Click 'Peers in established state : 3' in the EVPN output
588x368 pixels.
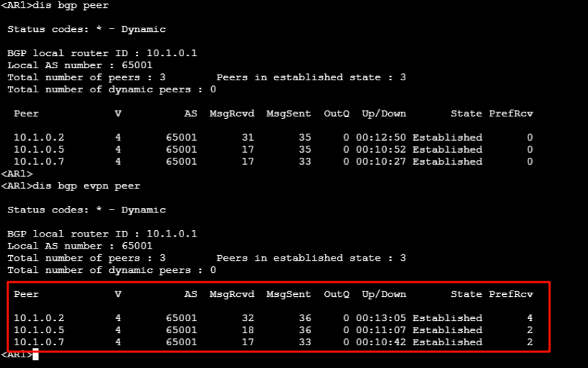coord(311,258)
